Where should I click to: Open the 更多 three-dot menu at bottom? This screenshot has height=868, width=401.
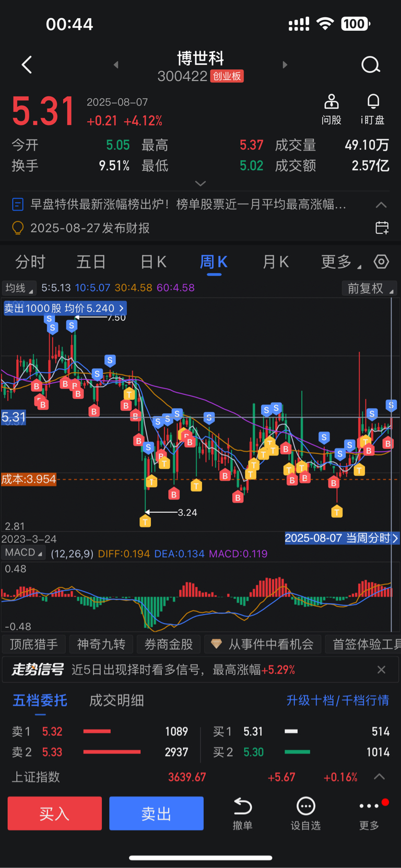(x=370, y=814)
